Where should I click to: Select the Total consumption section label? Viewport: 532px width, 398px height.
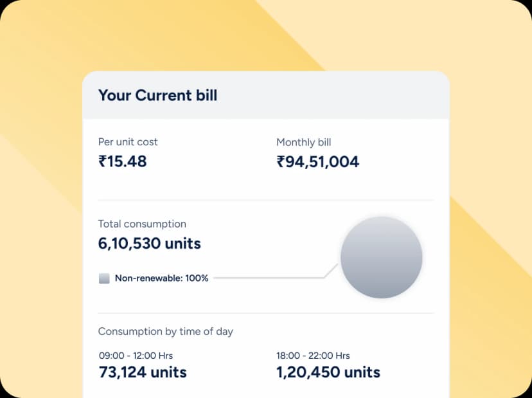click(x=142, y=224)
